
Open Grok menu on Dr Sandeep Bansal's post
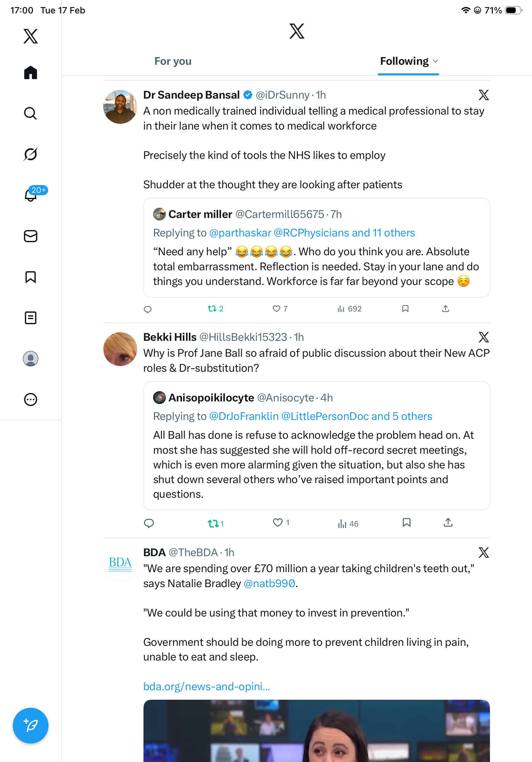484,95
